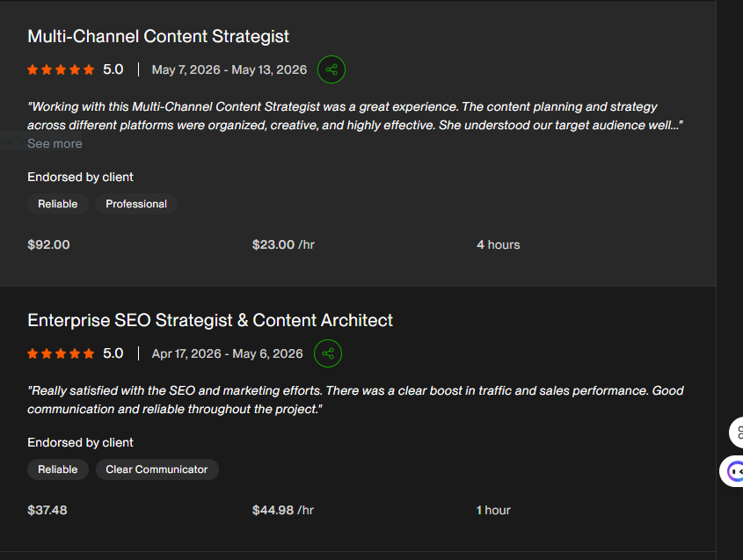Image resolution: width=743 pixels, height=560 pixels.
Task: Open the floating chatbot widget icon
Action: 732,471
